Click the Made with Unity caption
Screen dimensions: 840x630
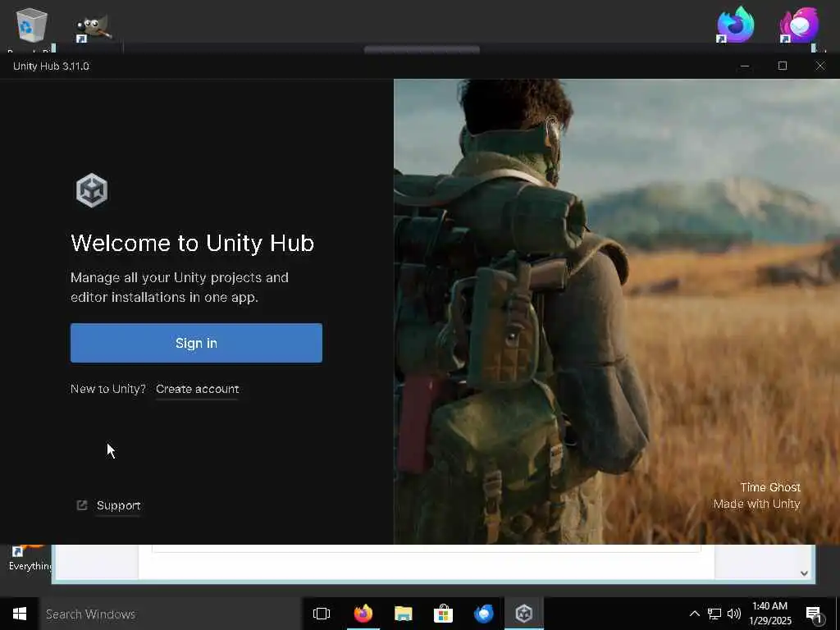(756, 504)
